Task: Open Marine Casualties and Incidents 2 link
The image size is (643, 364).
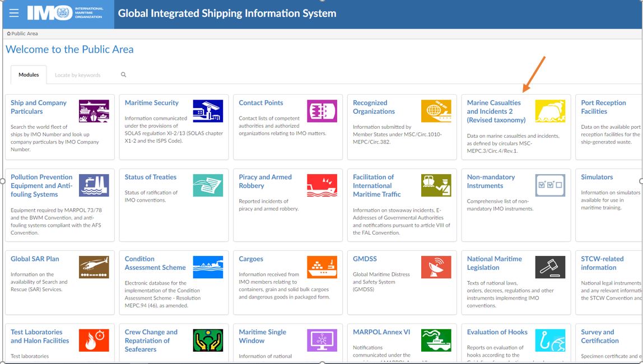Action: [x=496, y=109]
